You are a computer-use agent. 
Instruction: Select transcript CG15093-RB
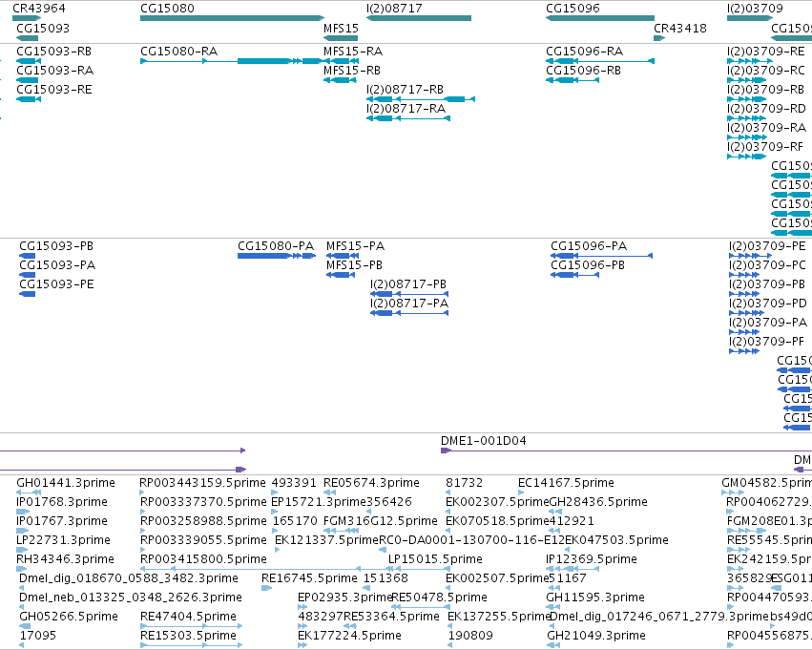click(x=29, y=61)
